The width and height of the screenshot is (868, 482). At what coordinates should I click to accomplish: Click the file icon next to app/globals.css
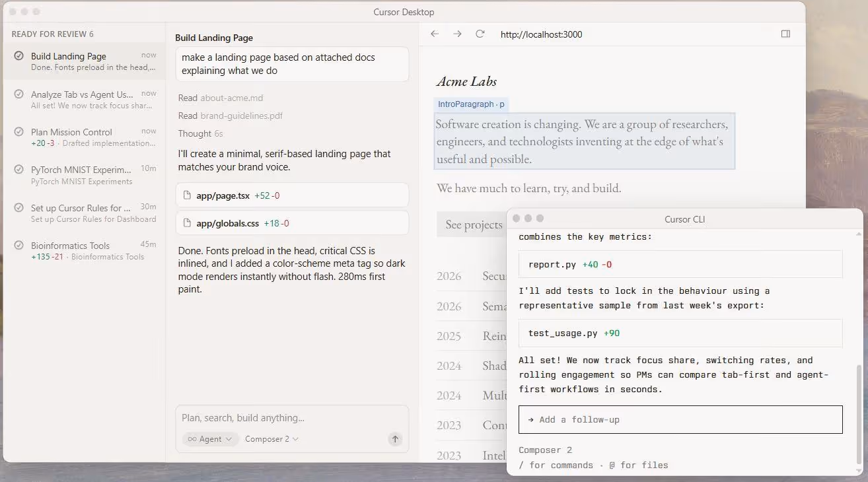(x=187, y=223)
